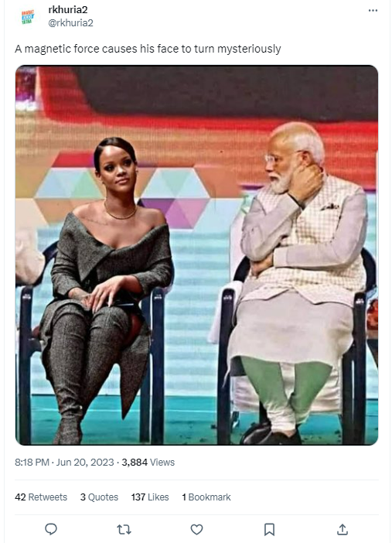View the 42 Retweets list

click(41, 497)
